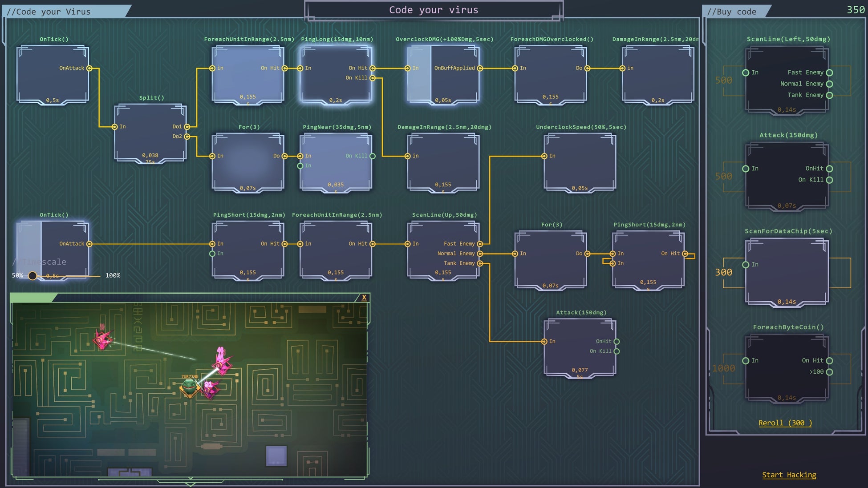Viewport: 868px width, 488px height.
Task: Click the Timescale slider handle
Action: [x=32, y=276]
